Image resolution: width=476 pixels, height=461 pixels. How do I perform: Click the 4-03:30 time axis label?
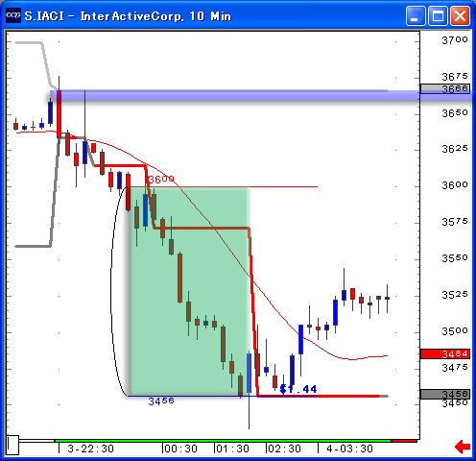click(349, 449)
